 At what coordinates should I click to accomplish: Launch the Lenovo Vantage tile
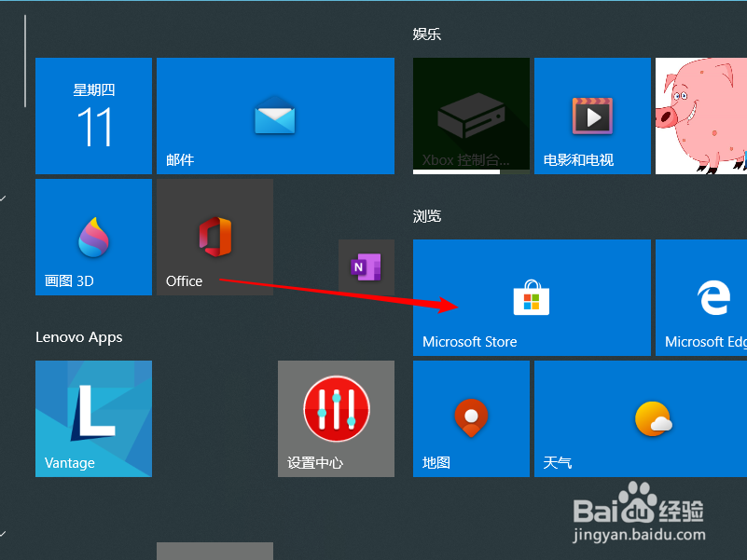click(93, 418)
